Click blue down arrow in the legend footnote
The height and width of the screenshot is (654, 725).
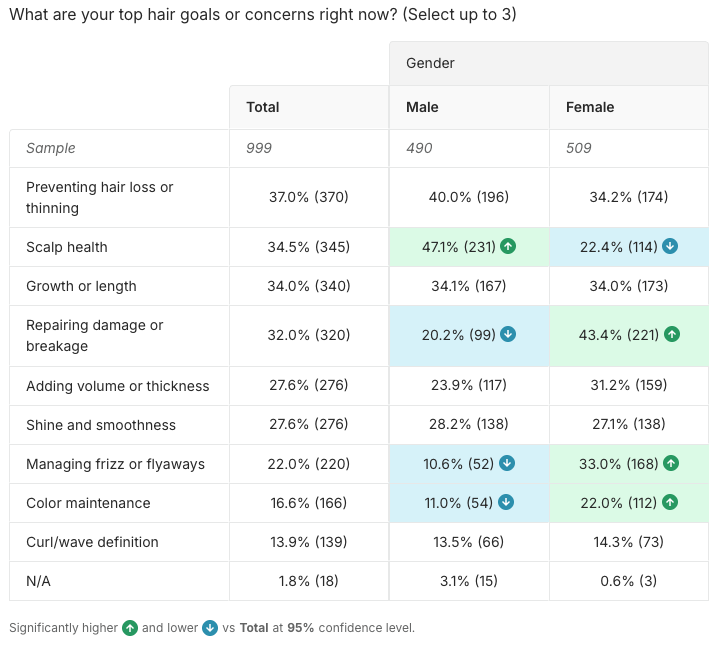tap(209, 628)
